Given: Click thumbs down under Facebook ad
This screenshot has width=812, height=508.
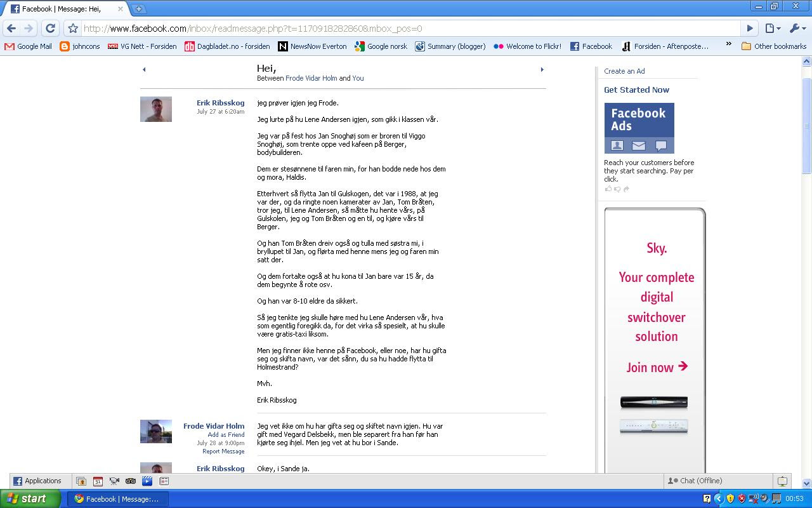Looking at the screenshot, I should click(617, 189).
